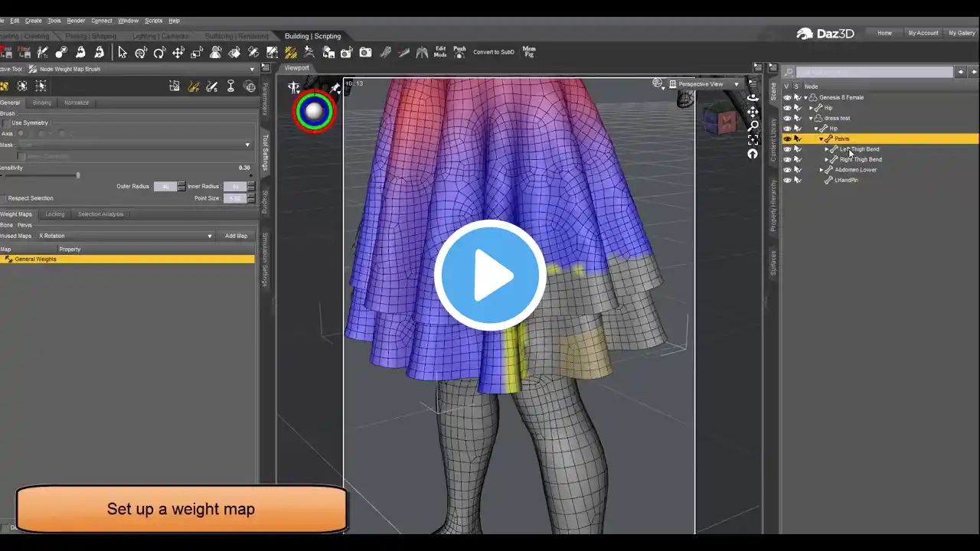Enable the Use Symmetry checkbox
Viewport: 980px width, 551px height.
6,123
